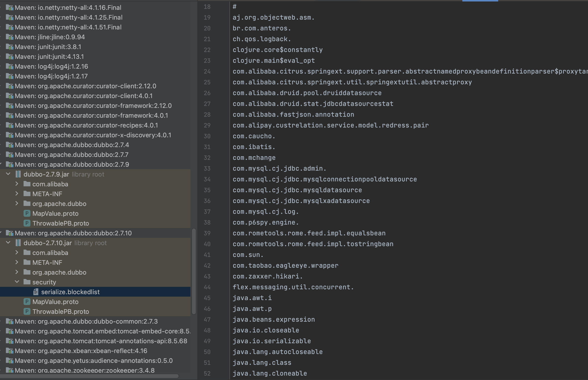Click library icon for junit:junit:4.13.1
This screenshot has height=380, width=588.
coord(9,57)
